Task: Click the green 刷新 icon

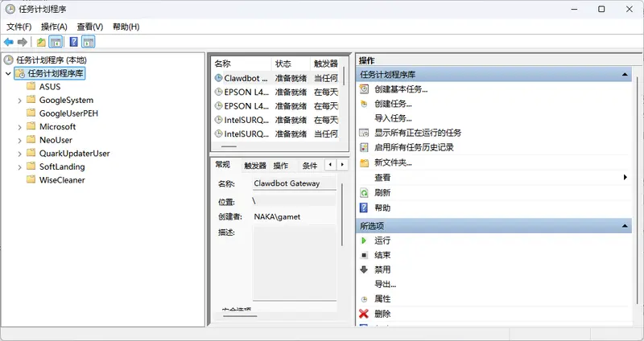Action: point(364,192)
